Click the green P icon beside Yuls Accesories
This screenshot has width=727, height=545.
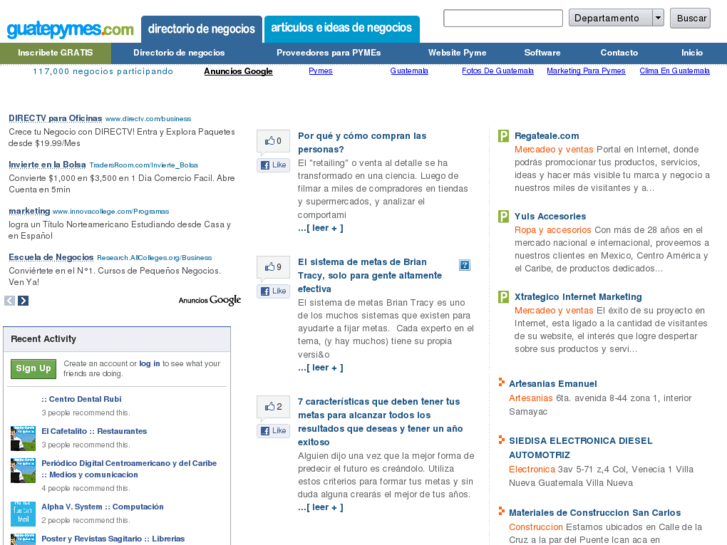coord(503,216)
